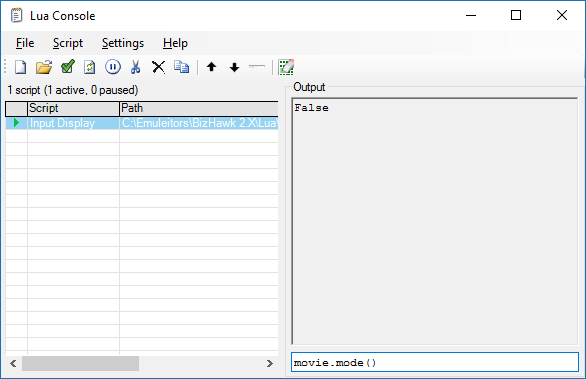This screenshot has height=379, width=586.
Task: Click the Output text area showing False
Action: (x=435, y=221)
